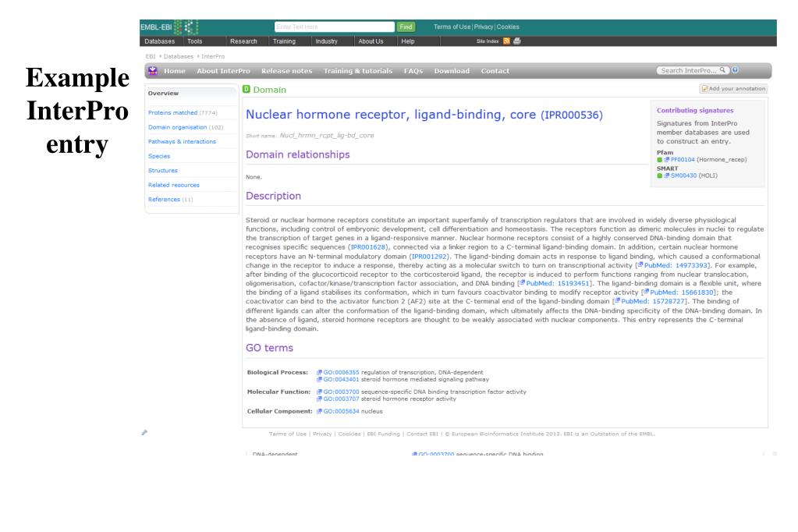Image resolution: width=798 pixels, height=532 pixels.
Task: Open About InterPro tab
Action: coord(223,71)
